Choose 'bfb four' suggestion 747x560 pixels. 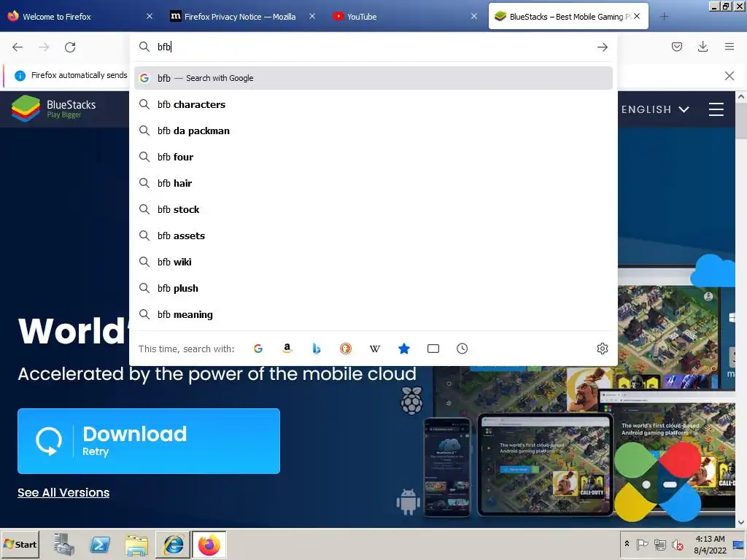[x=373, y=157]
